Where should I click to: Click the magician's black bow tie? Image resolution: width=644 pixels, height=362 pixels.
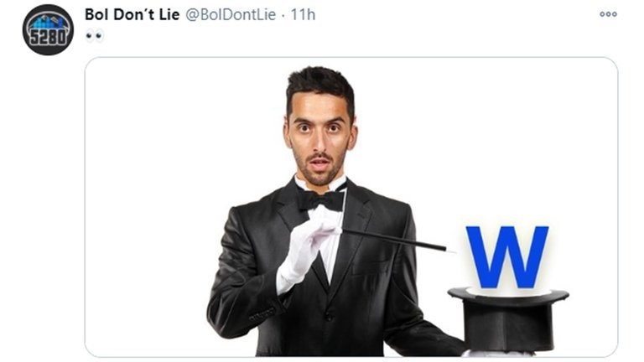point(321,200)
